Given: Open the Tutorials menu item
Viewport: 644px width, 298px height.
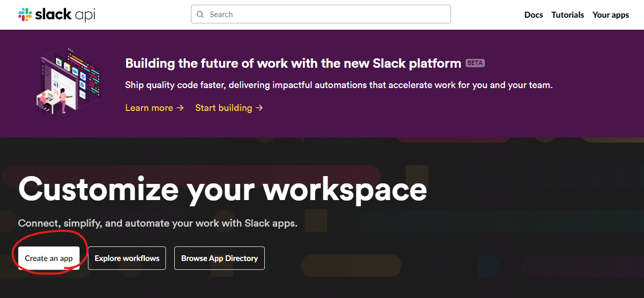Looking at the screenshot, I should pyautogui.click(x=568, y=15).
